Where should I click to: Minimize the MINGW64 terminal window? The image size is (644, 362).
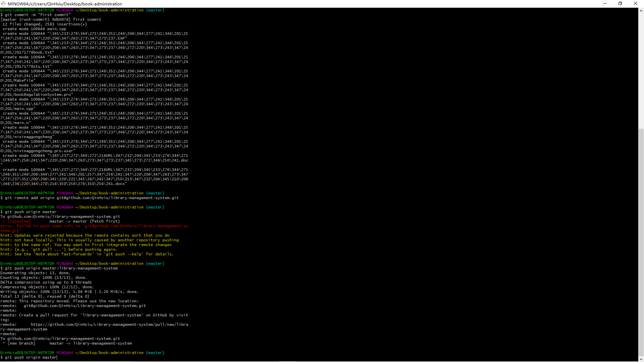click(x=605, y=4)
